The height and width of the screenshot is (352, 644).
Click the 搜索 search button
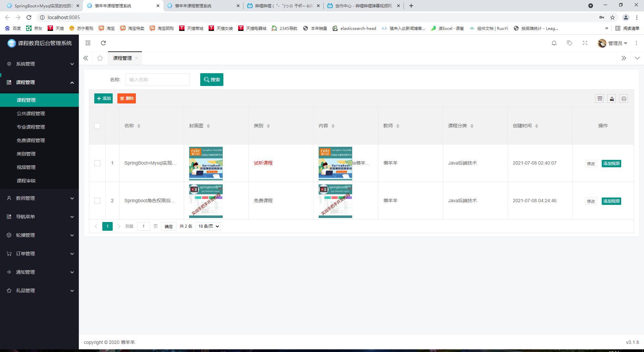212,80
